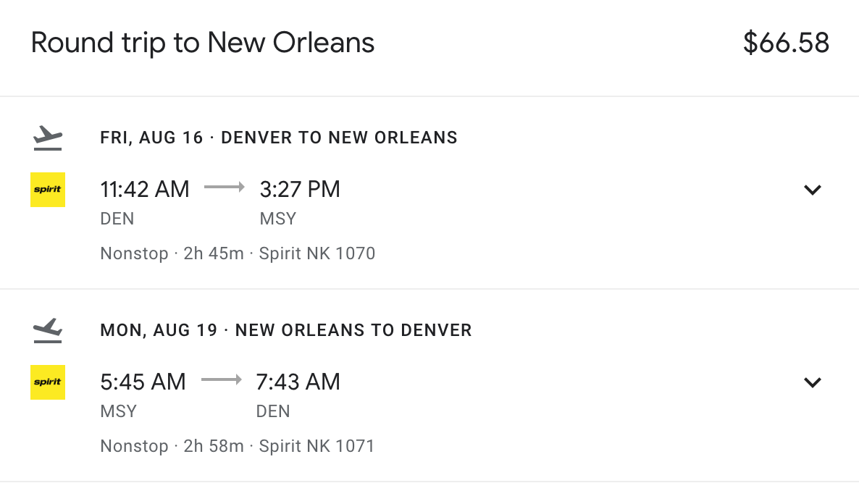This screenshot has width=859, height=504.
Task: Click the landing plane icon for Aug 19
Action: pos(48,330)
